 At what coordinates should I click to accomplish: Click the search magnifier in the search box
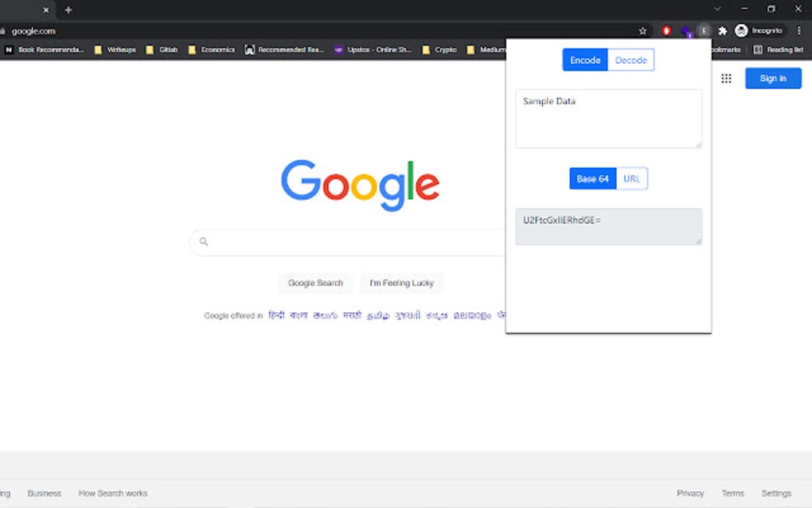click(x=203, y=242)
